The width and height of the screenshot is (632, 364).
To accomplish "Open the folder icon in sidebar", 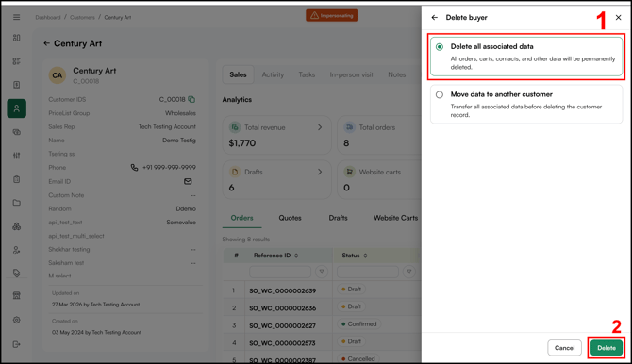I will point(17,203).
